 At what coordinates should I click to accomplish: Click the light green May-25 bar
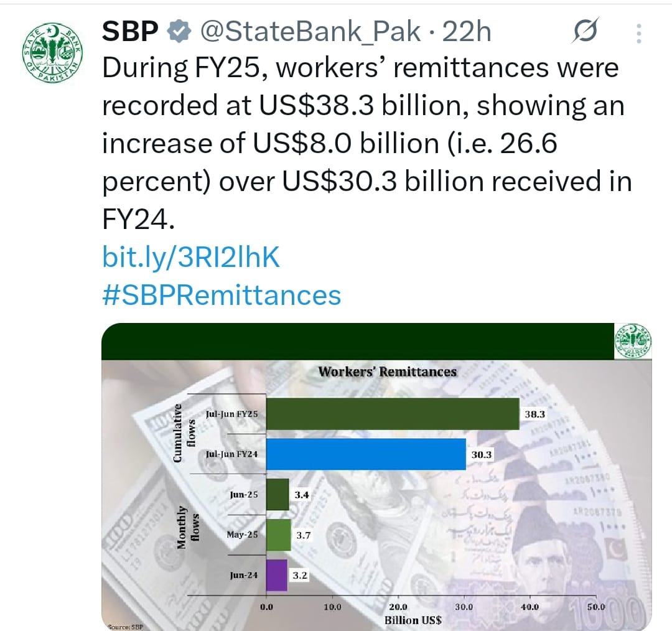[279, 535]
